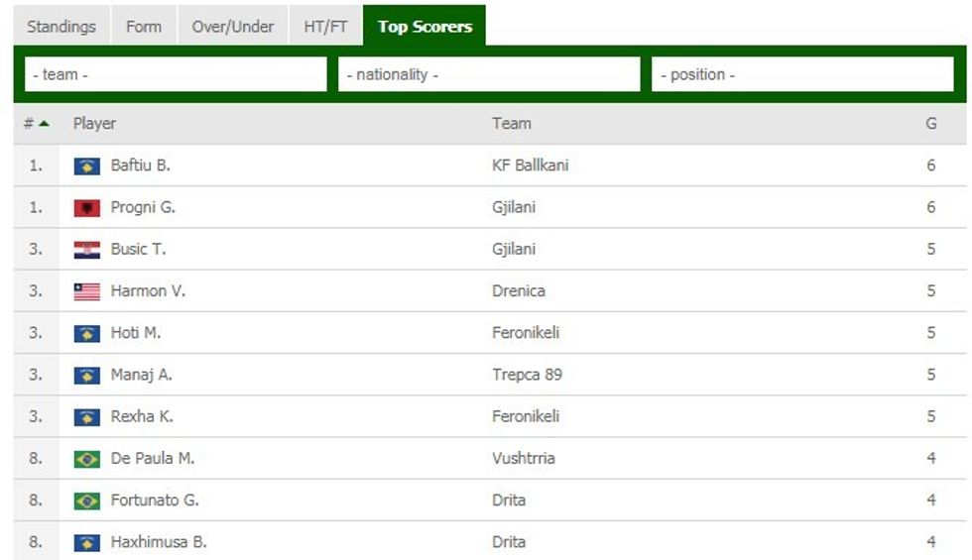Open the Over/Under tab
The width and height of the screenshot is (972, 560).
(233, 27)
